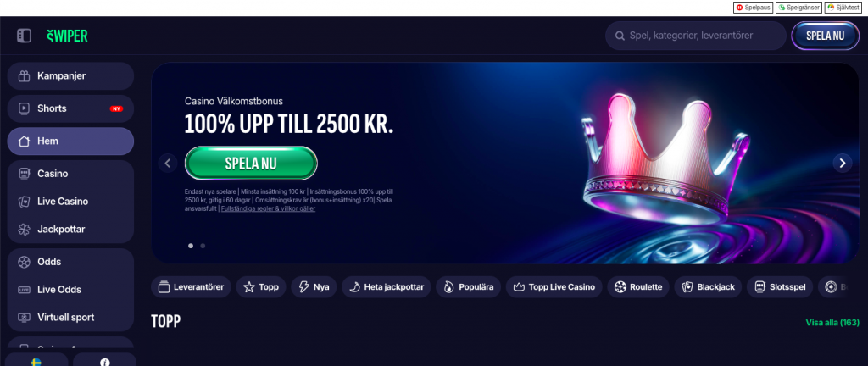Click the green SPELA NU banner button

tap(251, 164)
